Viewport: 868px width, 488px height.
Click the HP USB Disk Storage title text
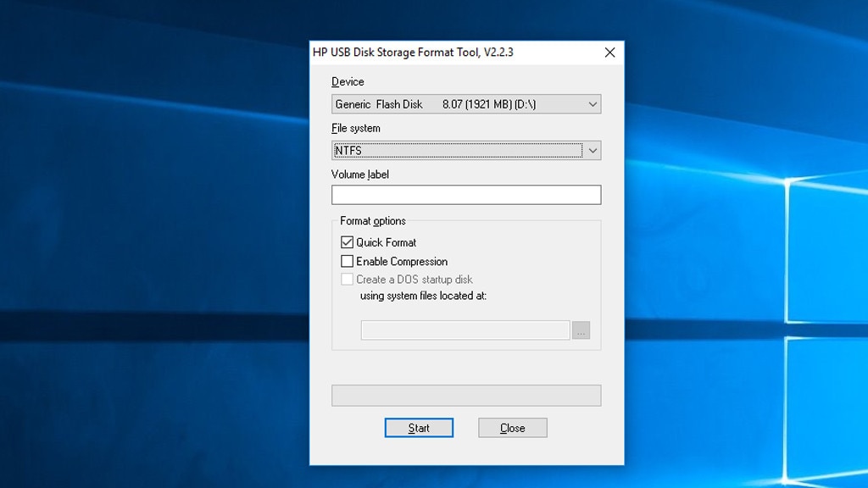(x=413, y=52)
